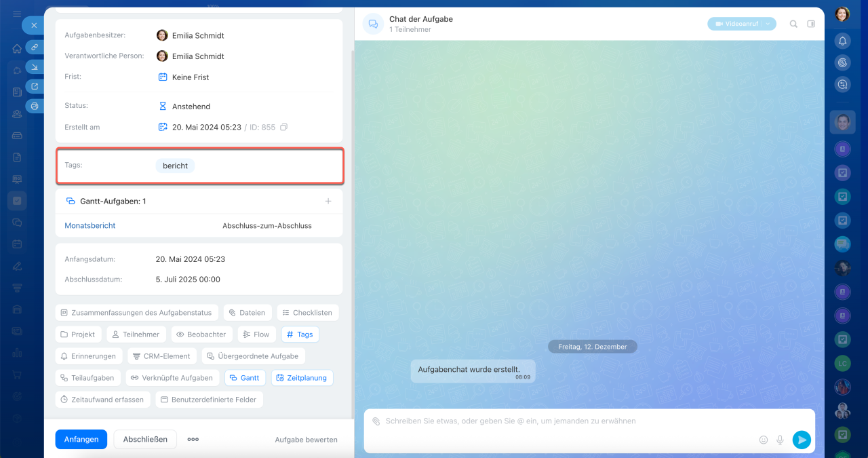This screenshot has height=458, width=868.
Task: Click the task chat bubble icon
Action: click(x=373, y=24)
